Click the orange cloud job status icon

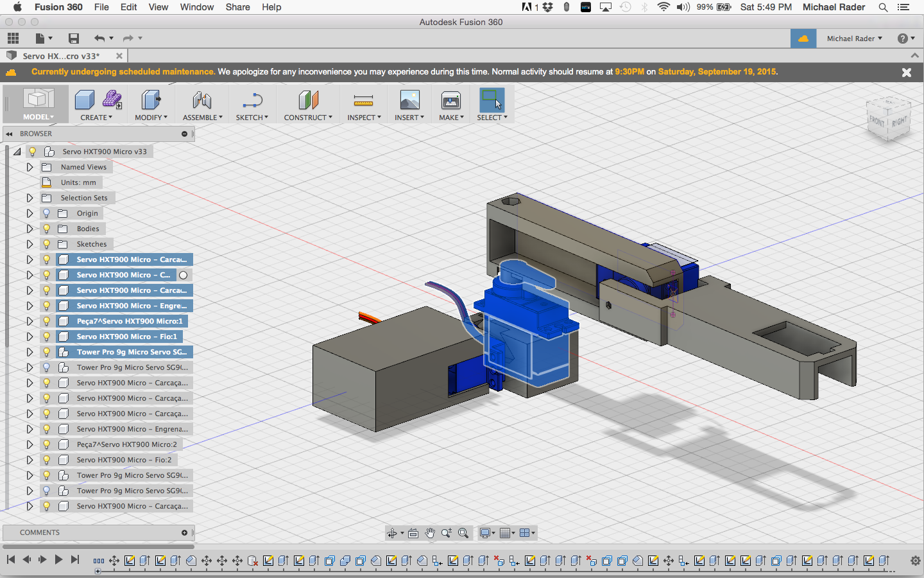(x=803, y=39)
